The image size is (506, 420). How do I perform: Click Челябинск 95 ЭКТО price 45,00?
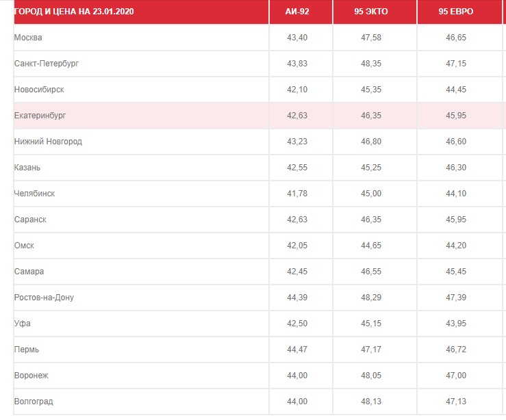(x=371, y=194)
